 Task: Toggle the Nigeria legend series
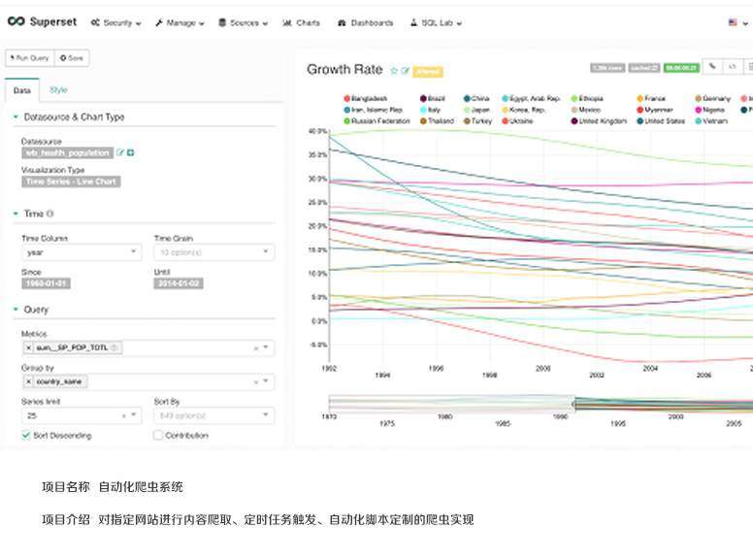coord(709,110)
